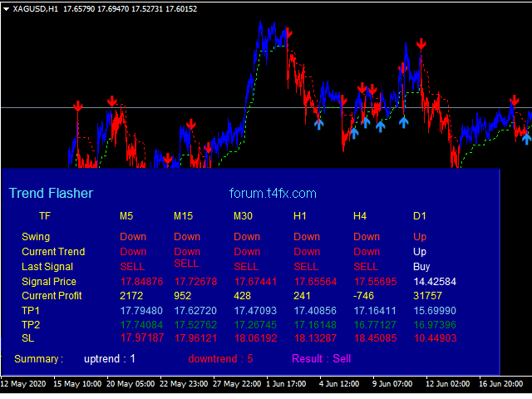The height and width of the screenshot is (399, 532).
Task: Click H1 signal price 17.65564
Action: point(315,282)
